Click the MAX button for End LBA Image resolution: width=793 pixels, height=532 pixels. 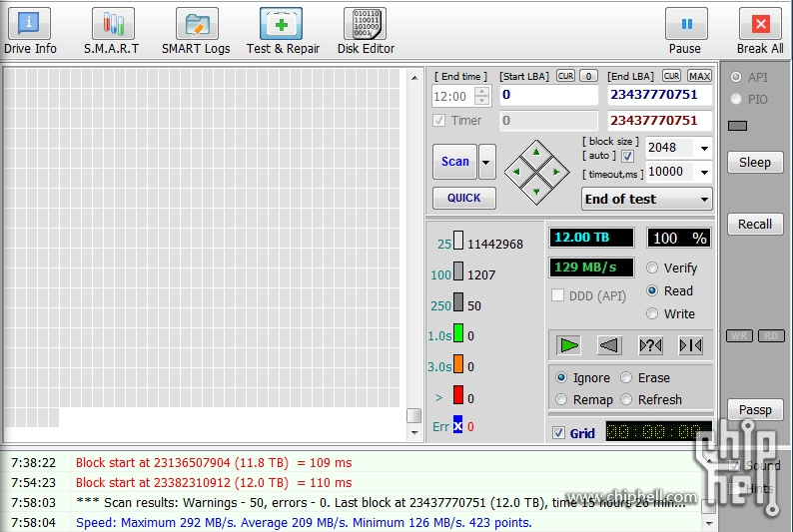point(699,76)
